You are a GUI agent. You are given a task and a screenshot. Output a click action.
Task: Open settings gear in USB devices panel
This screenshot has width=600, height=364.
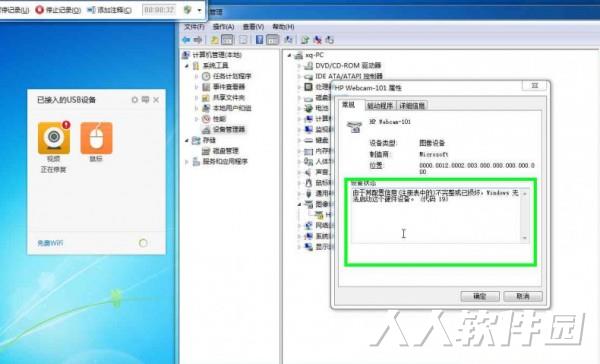[x=135, y=100]
